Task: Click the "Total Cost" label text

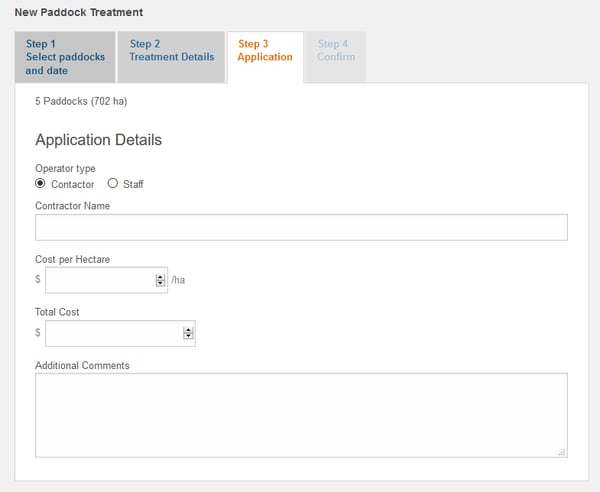Action: pos(57,312)
